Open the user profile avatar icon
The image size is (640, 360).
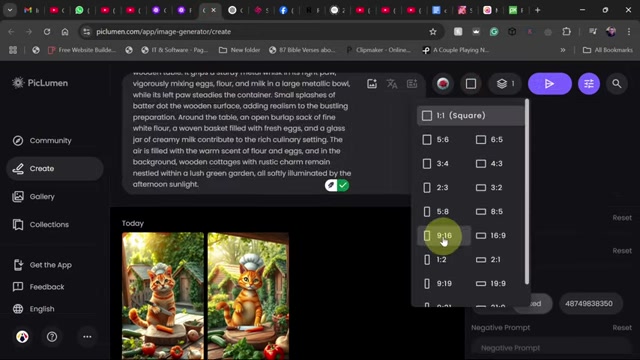pos(22,337)
